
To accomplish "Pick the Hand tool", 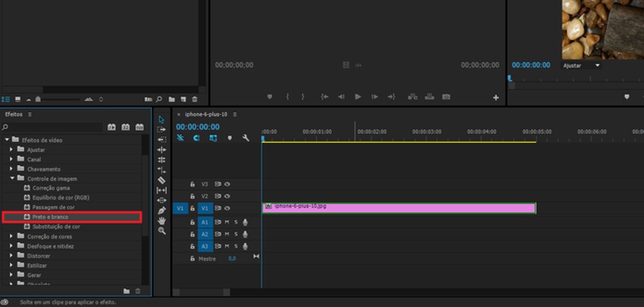I will coord(162,221).
